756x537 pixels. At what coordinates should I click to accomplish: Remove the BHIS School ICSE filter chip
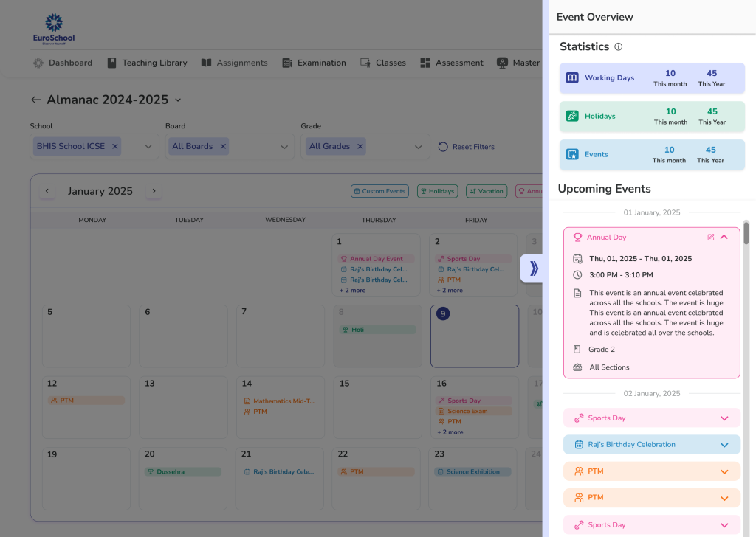click(115, 146)
